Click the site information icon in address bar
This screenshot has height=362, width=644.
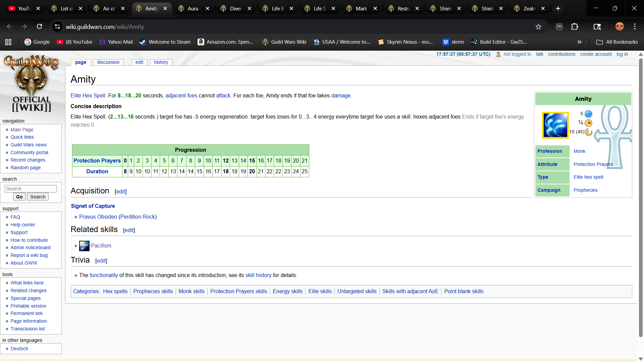tap(57, 27)
